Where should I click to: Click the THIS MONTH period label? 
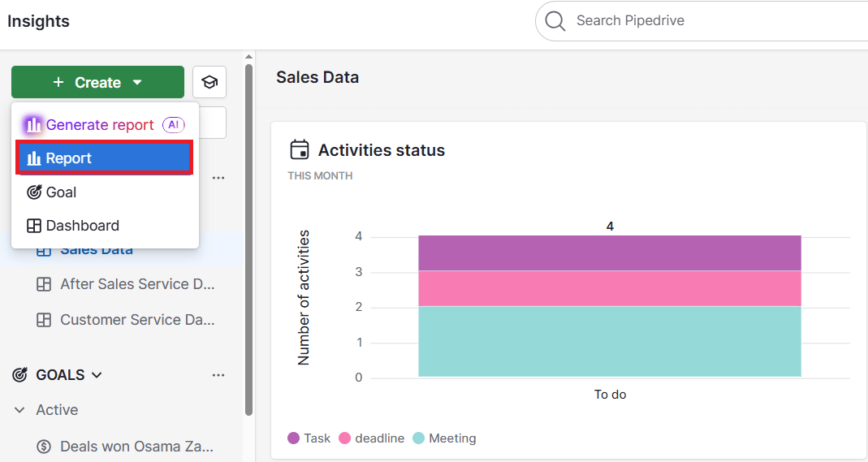tap(320, 175)
